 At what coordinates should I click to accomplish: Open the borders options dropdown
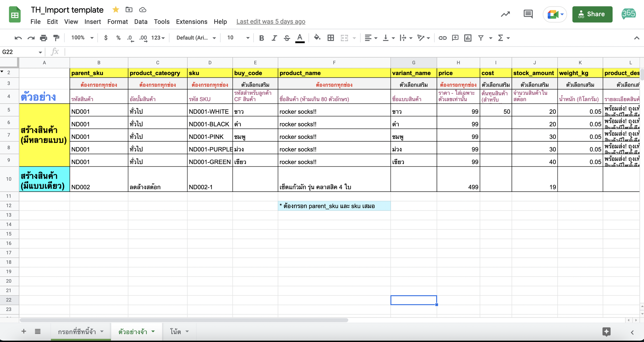(x=331, y=38)
